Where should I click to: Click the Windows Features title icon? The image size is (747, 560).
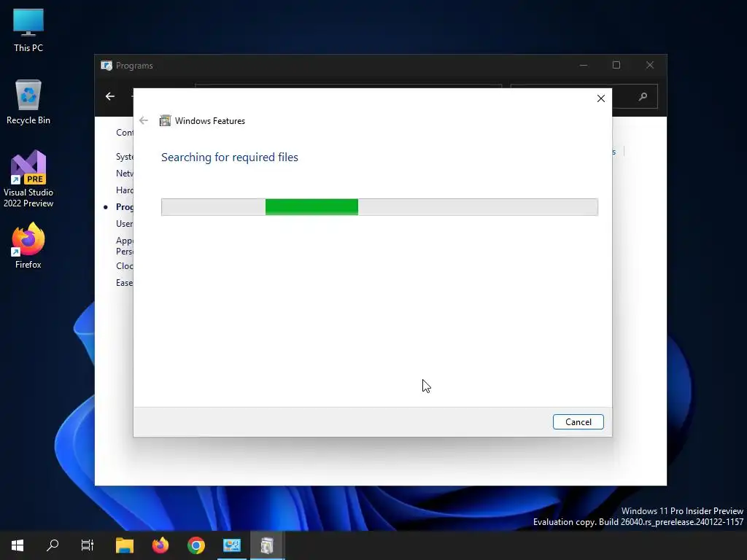point(165,120)
